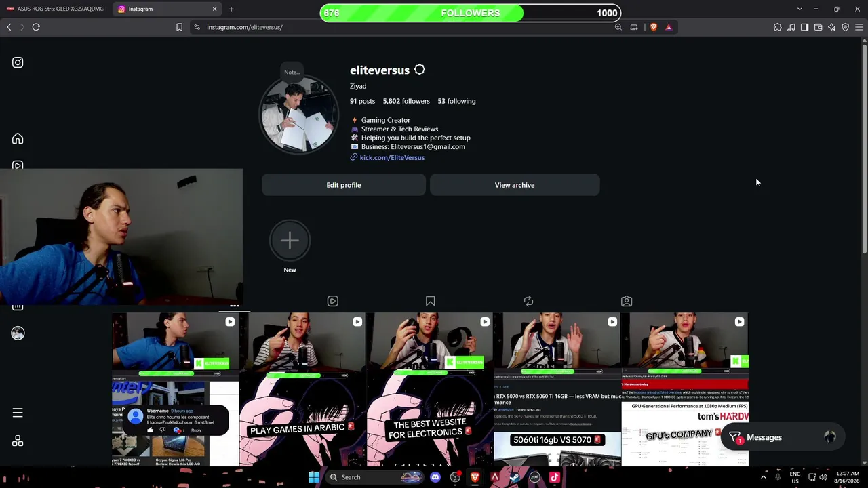The image size is (868, 488).
Task: Open the first reel with the Intel sign
Action: point(175,389)
